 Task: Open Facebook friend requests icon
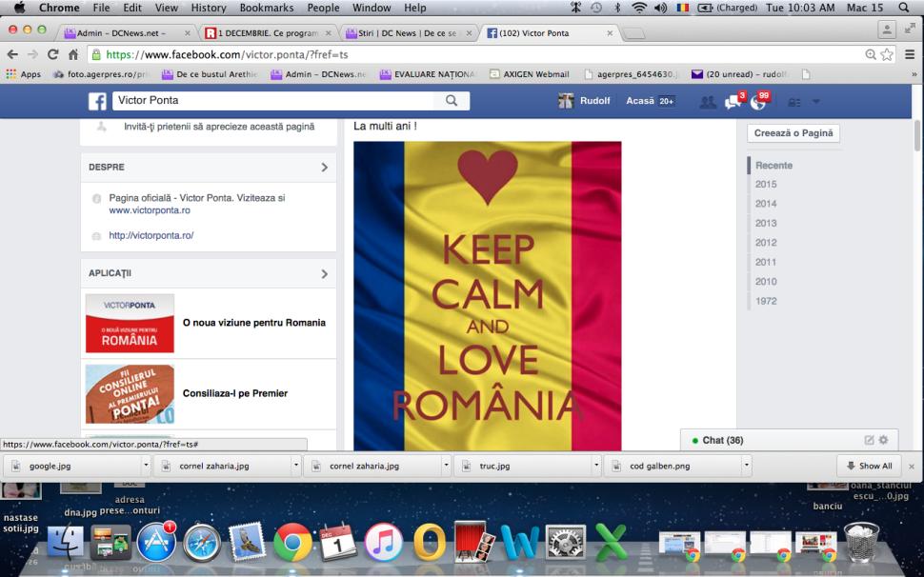point(708,102)
